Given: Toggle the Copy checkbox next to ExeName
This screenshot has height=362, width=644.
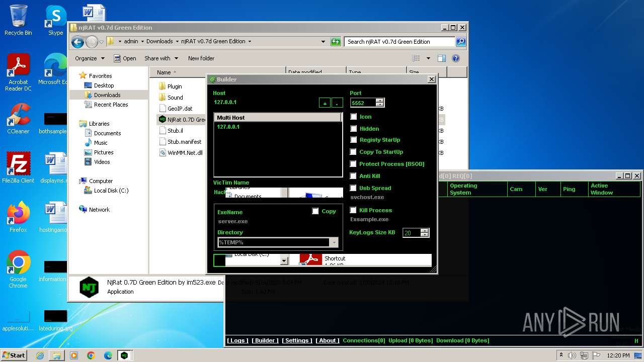Looking at the screenshot, I should 315,211.
